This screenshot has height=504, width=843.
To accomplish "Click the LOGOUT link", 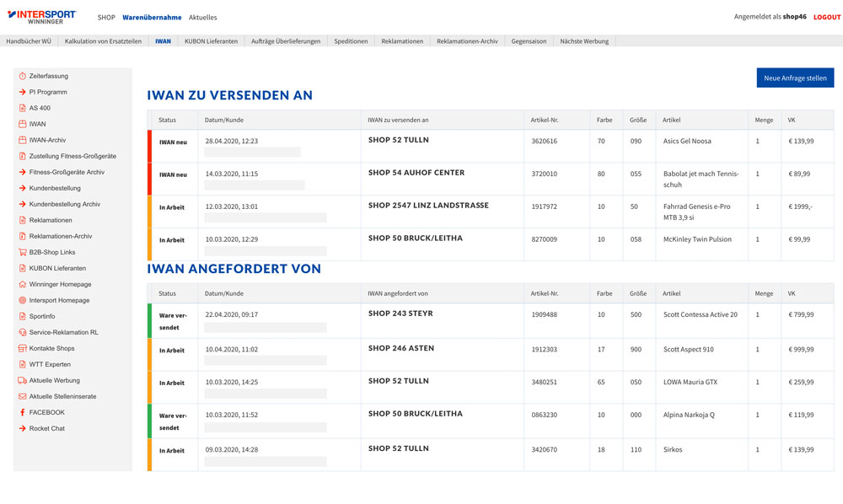I will click(x=827, y=17).
